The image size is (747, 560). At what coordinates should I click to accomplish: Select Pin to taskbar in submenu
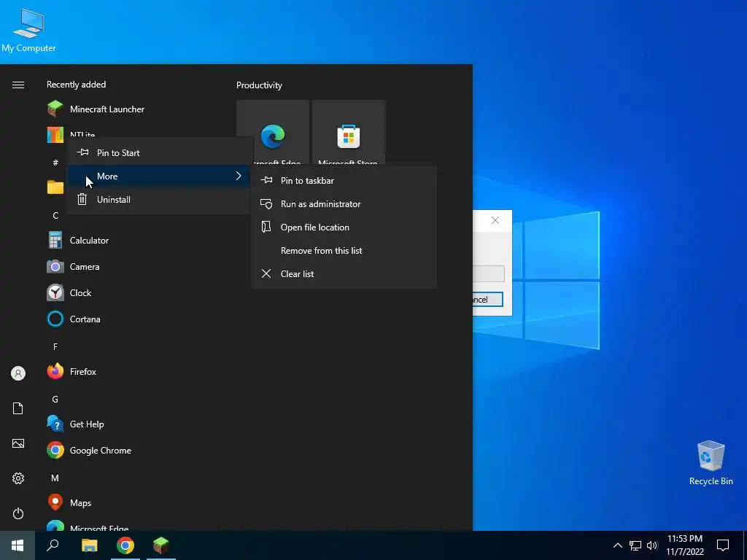click(344, 181)
